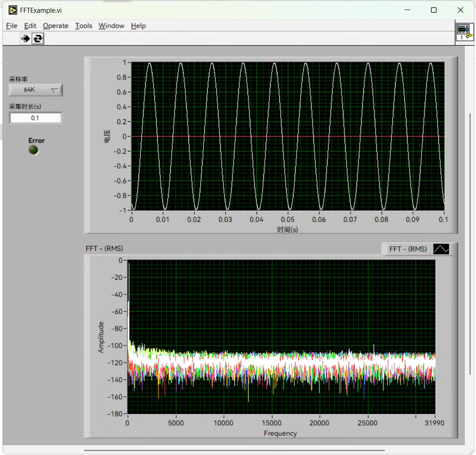
Task: Click the VI icon pane at top right
Action: (x=465, y=32)
